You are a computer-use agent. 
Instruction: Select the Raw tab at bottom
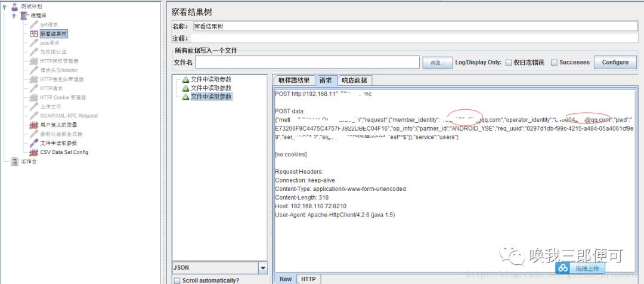286,279
